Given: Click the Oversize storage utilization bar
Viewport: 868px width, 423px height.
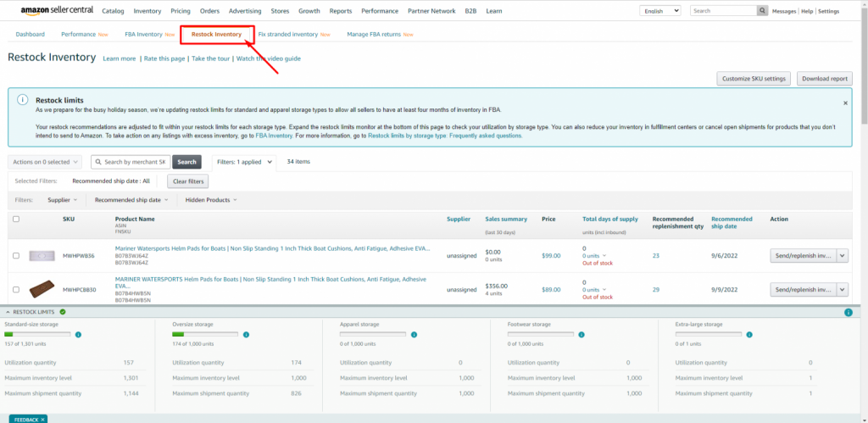Looking at the screenshot, I should coord(205,334).
